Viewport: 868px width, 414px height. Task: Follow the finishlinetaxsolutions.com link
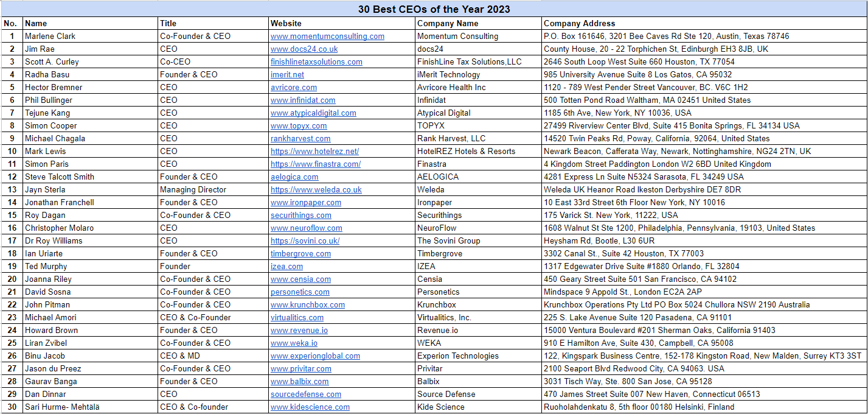(316, 61)
